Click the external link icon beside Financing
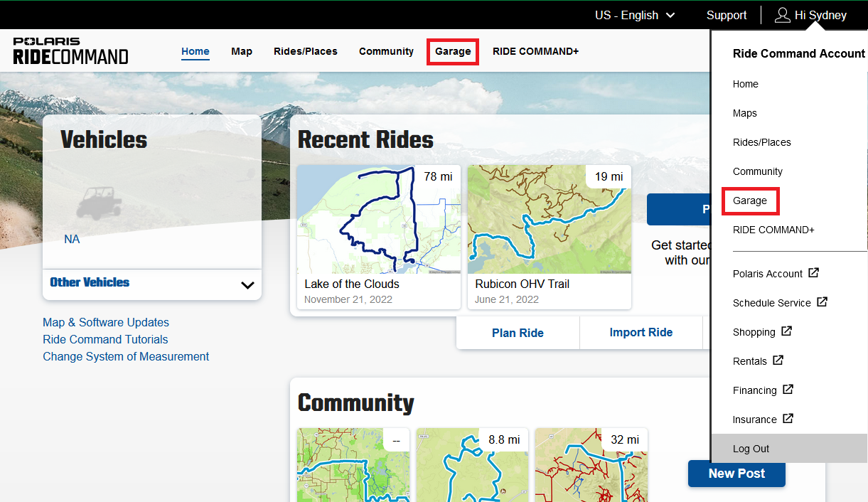 788,390
